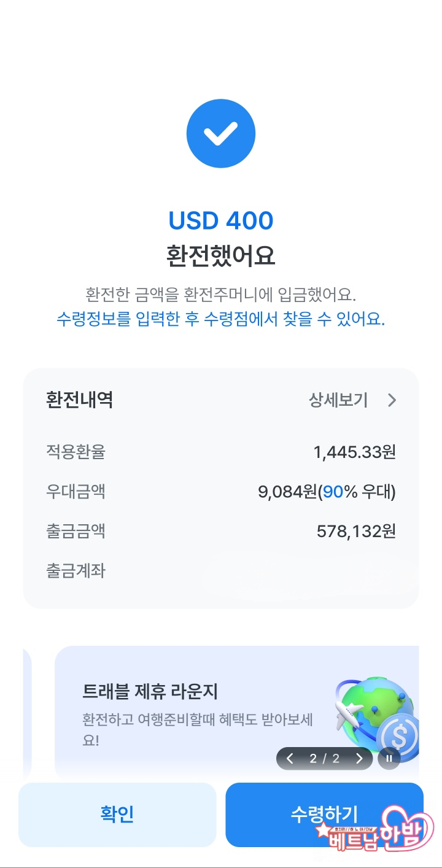Tap the blue pickup info notice text
442x868 pixels.
pos(220,319)
